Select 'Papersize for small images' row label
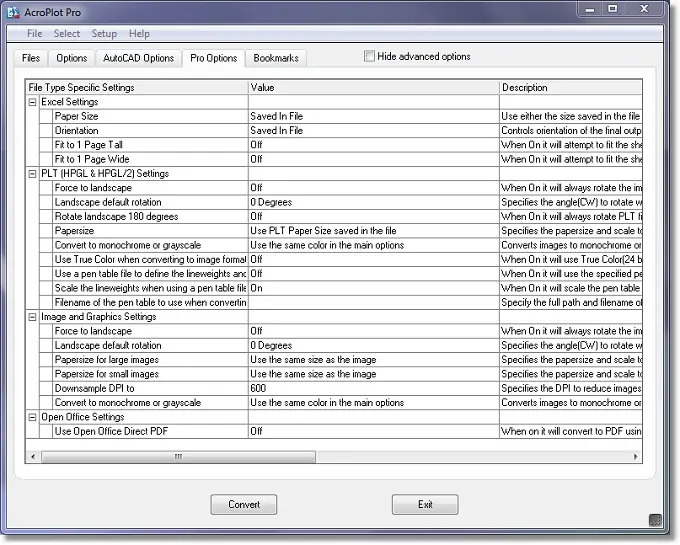This screenshot has width=680, height=545. [107, 374]
